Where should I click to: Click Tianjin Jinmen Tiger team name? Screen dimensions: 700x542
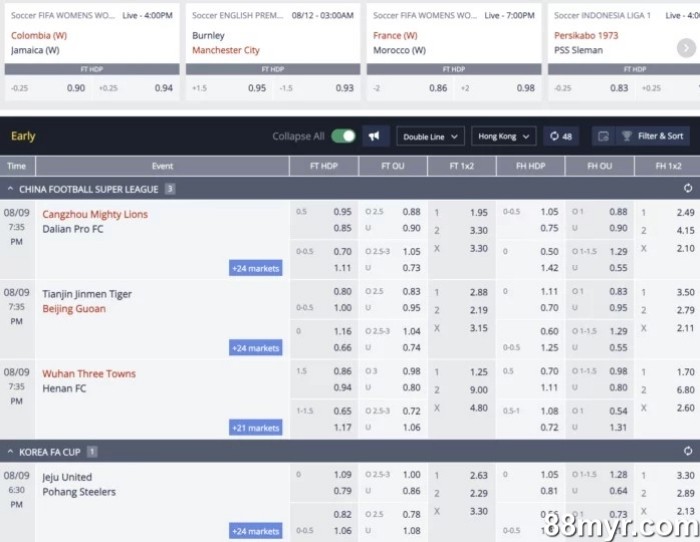coord(87,294)
